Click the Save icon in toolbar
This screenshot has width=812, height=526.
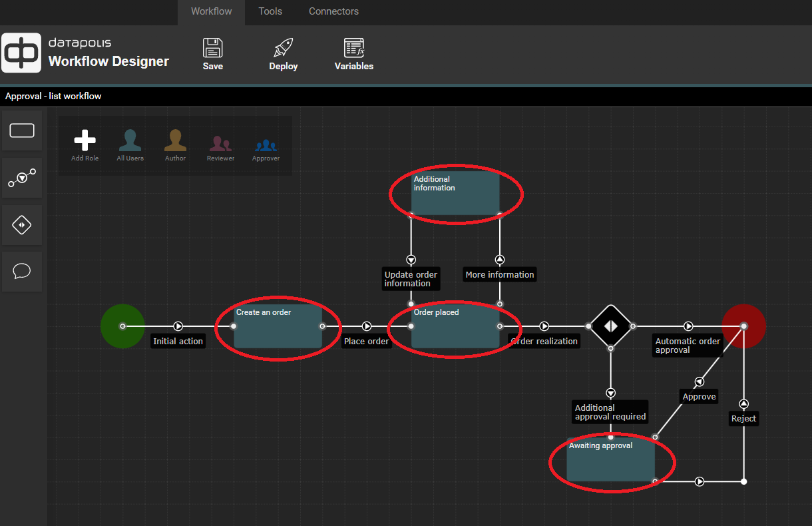point(213,49)
